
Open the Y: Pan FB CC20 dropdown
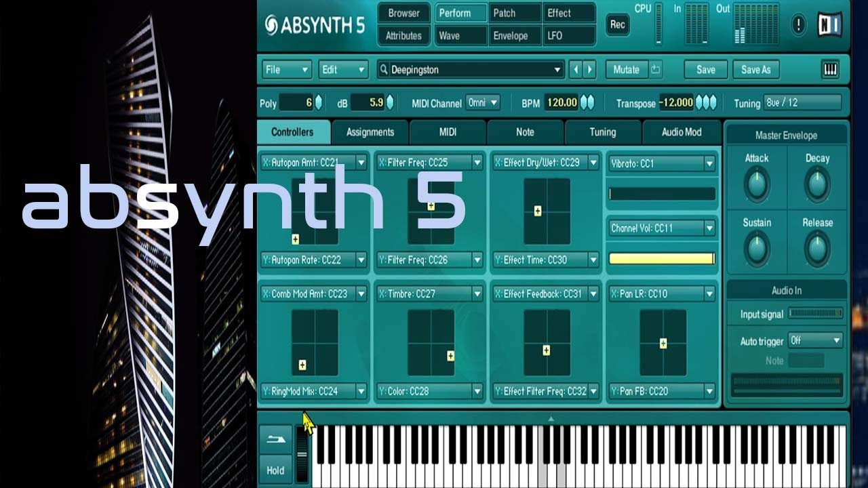click(x=663, y=391)
